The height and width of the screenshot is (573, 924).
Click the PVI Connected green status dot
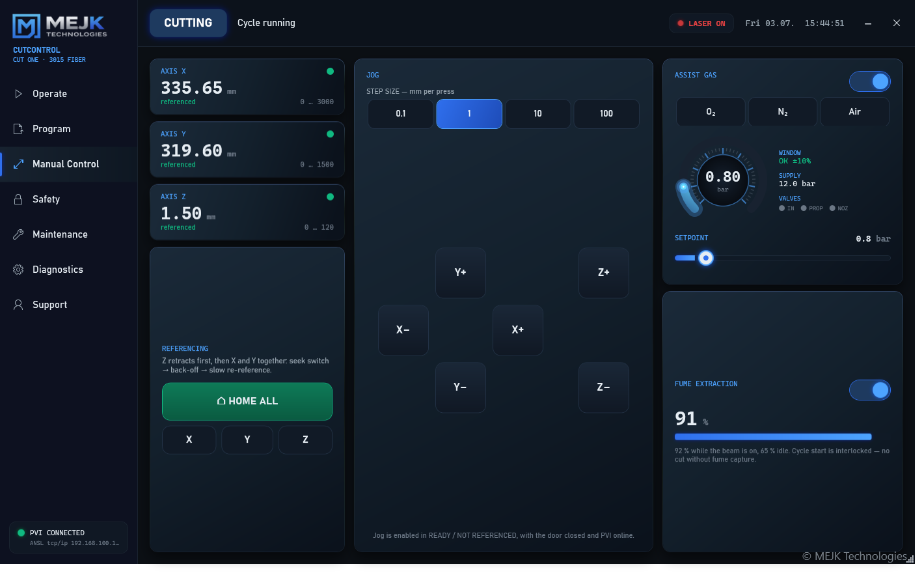tap(21, 533)
